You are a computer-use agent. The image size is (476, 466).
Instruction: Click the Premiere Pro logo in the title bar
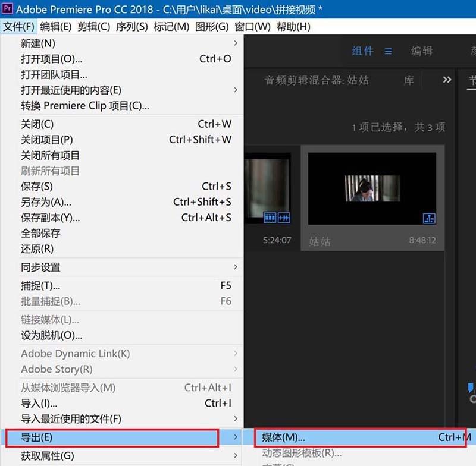8,8
